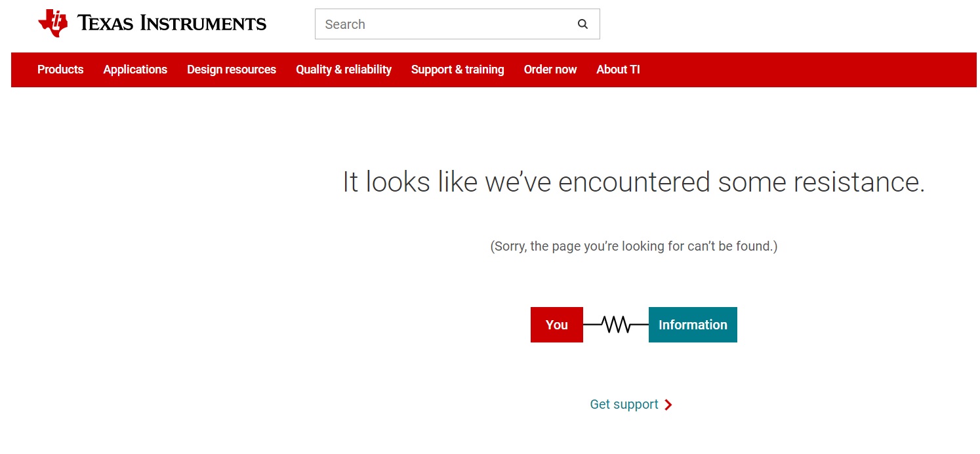The image size is (980, 454).
Task: Click the resistor zigzag symbol
Action: click(616, 324)
